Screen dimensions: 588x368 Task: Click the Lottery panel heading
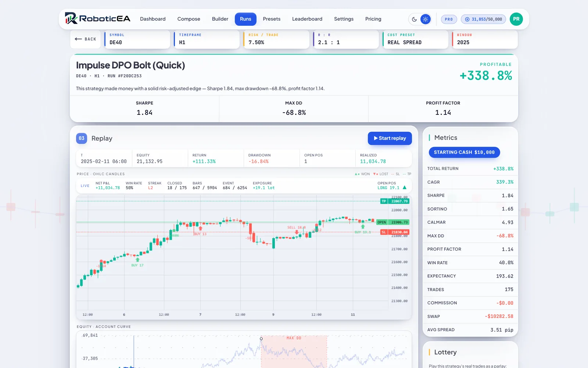pyautogui.click(x=445, y=352)
